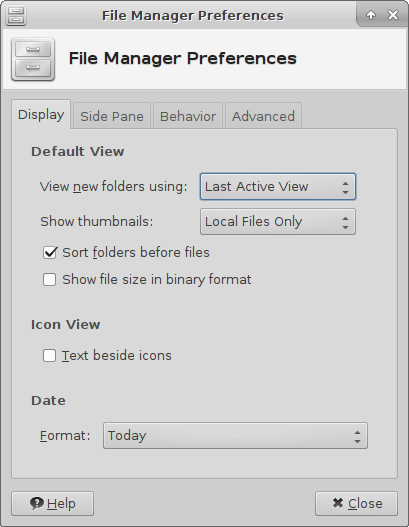Click the View new folders using label

[113, 187]
